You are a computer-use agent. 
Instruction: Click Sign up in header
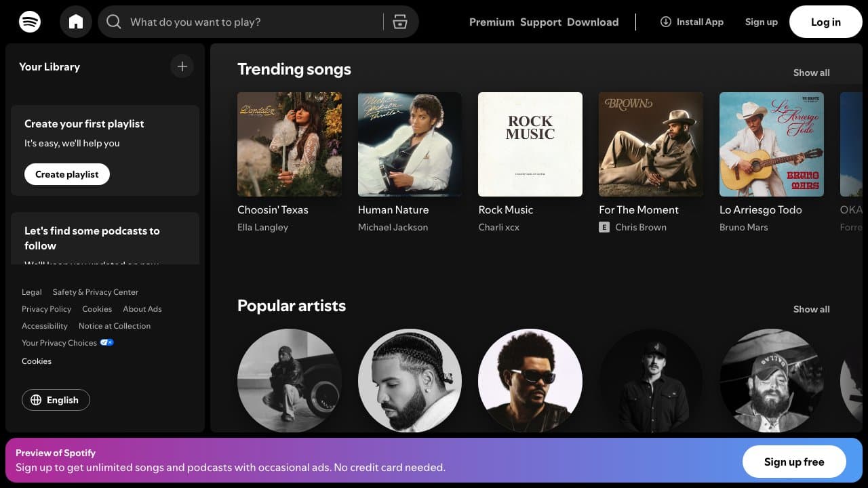click(x=762, y=22)
